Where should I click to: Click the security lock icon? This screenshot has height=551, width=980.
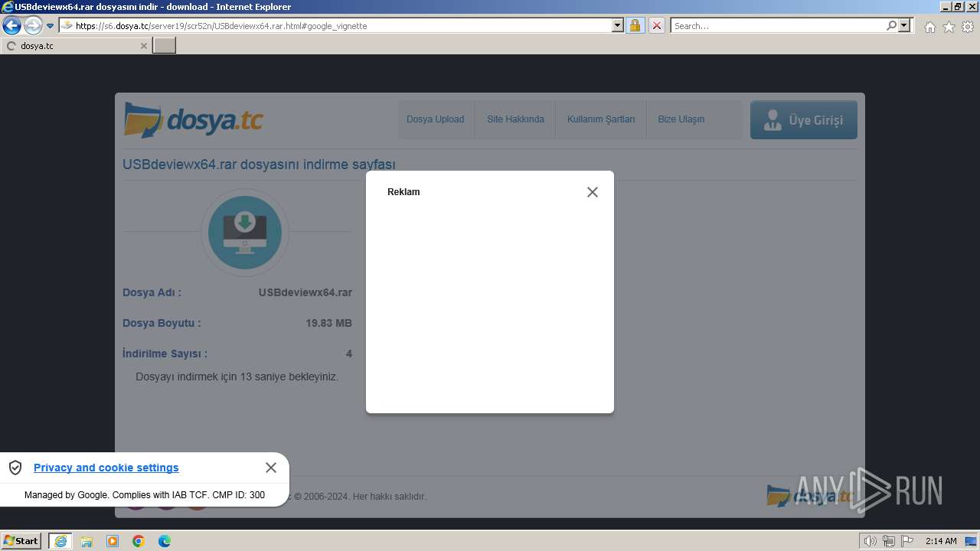coord(635,26)
